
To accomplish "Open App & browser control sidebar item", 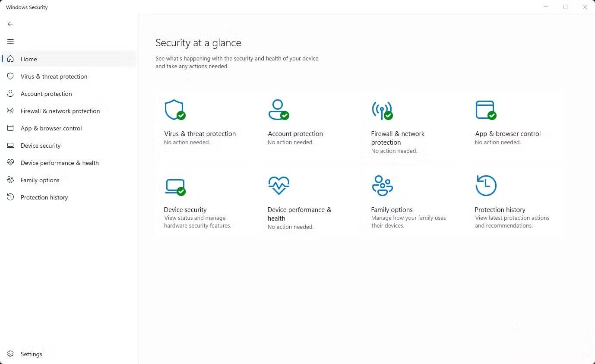I will tap(69, 128).
